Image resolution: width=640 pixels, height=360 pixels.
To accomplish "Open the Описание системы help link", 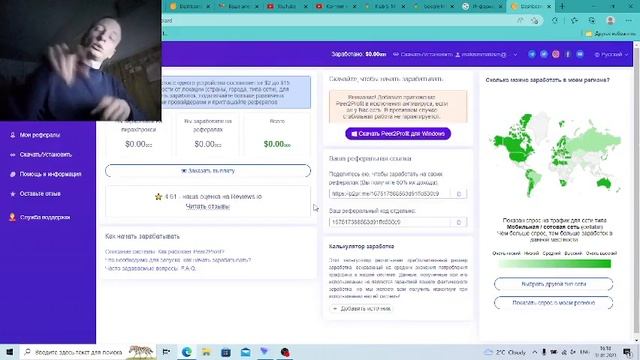I will click(x=164, y=252).
